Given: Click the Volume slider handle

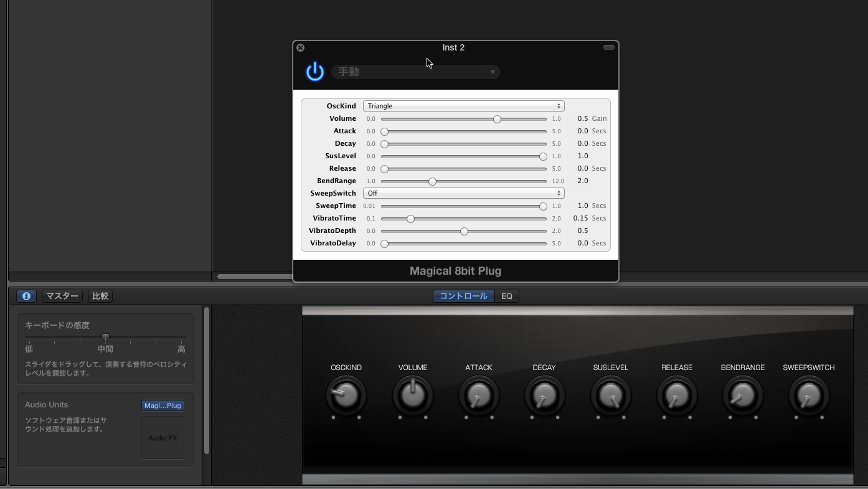Looking at the screenshot, I should [x=497, y=119].
